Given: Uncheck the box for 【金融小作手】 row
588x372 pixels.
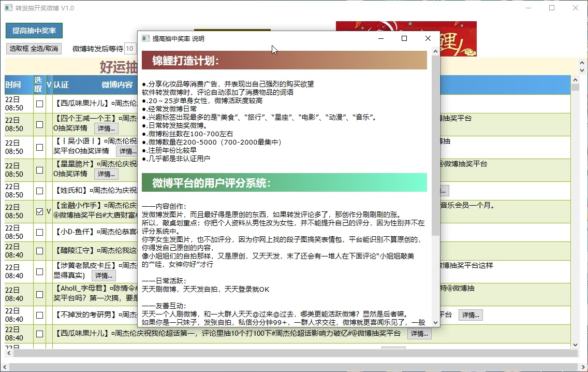Looking at the screenshot, I should coord(39,211).
